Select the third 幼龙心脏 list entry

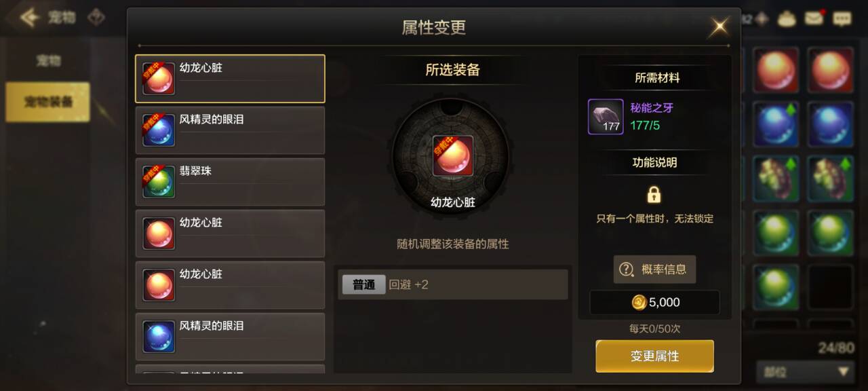pyautogui.click(x=230, y=285)
